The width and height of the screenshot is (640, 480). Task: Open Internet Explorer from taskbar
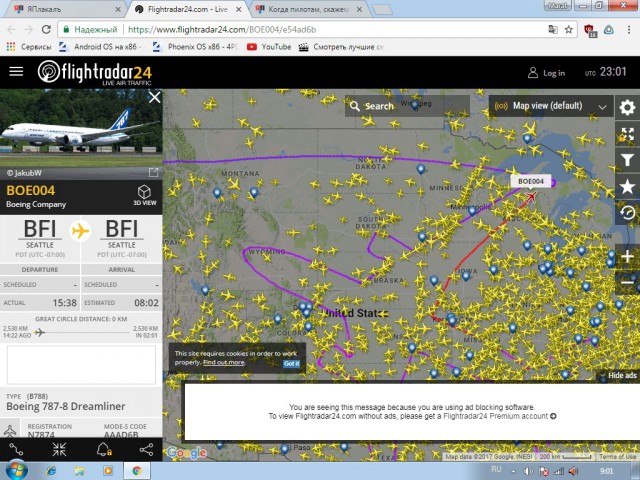pyautogui.click(x=51, y=471)
